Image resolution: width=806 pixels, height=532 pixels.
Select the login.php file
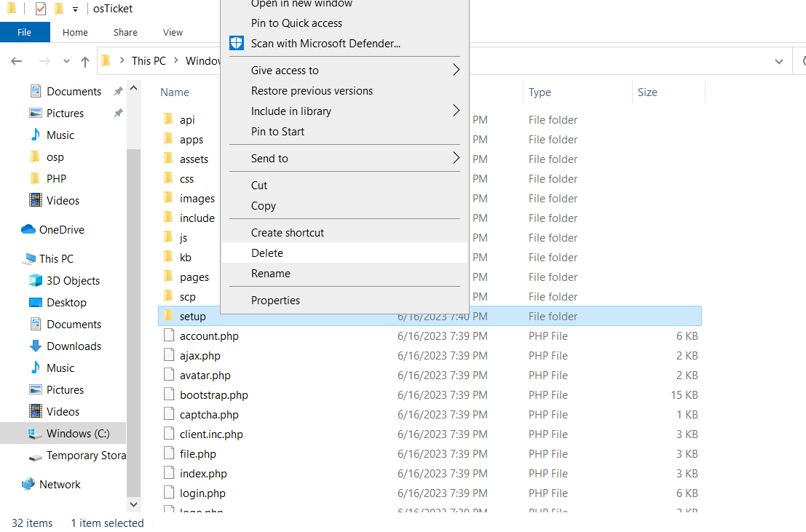pyautogui.click(x=202, y=493)
